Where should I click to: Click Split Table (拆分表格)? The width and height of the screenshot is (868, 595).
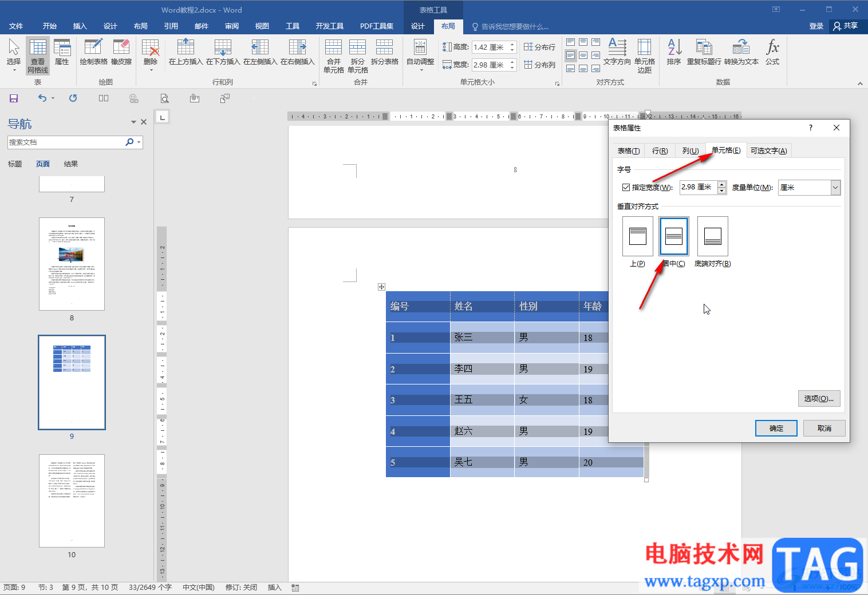[x=384, y=52]
